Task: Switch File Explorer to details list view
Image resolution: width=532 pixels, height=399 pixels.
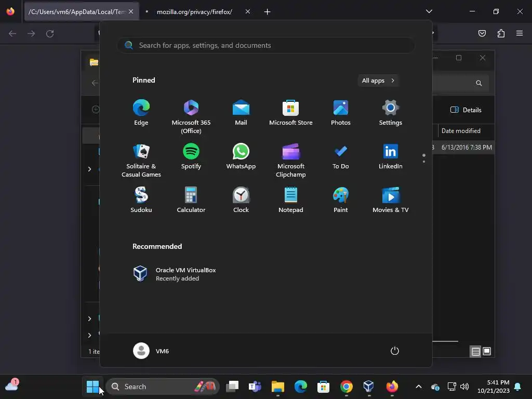Action: [476, 352]
